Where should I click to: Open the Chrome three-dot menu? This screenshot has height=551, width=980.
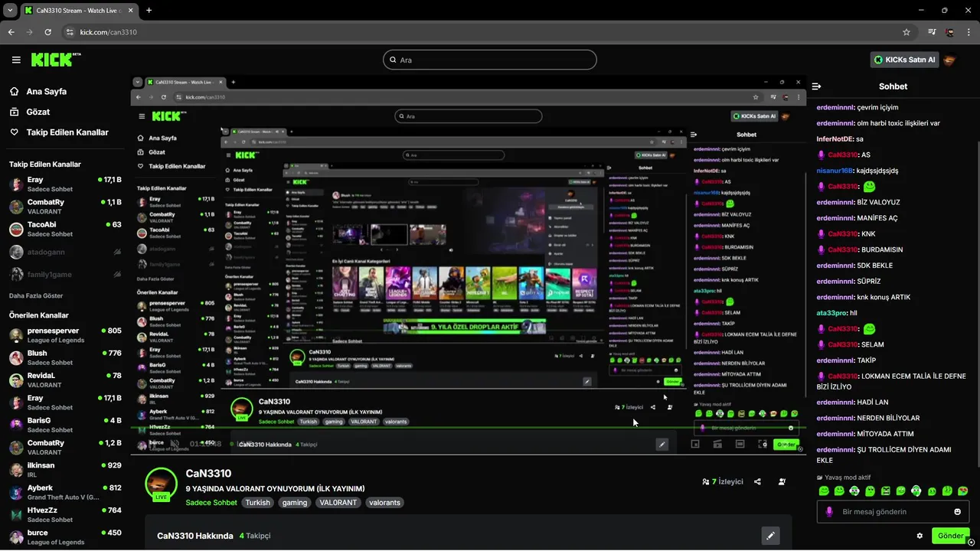968,32
